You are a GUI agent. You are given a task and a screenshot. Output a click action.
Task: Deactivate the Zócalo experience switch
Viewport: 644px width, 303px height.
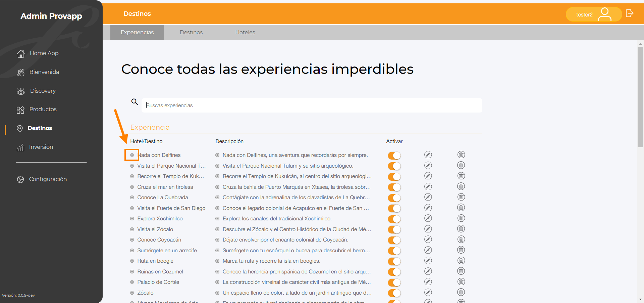[394, 293]
